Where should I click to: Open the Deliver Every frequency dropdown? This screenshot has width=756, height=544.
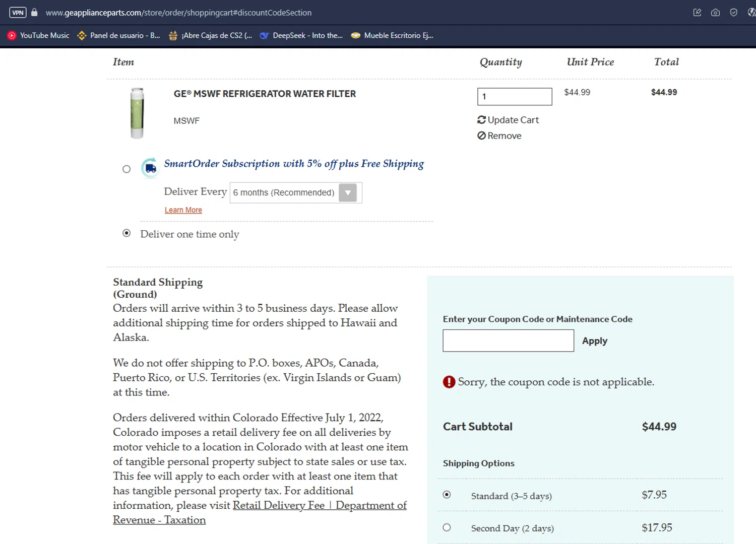point(296,192)
